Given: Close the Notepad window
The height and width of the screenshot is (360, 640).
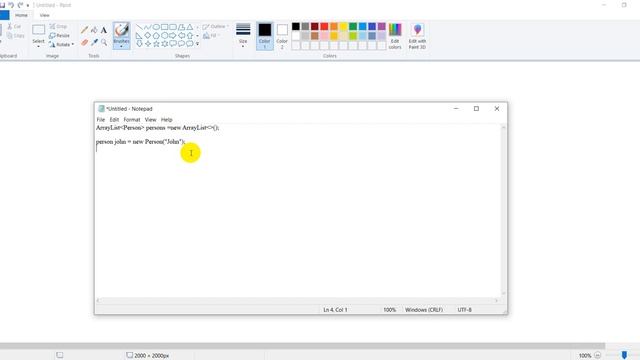Looking at the screenshot, I should pos(497,109).
